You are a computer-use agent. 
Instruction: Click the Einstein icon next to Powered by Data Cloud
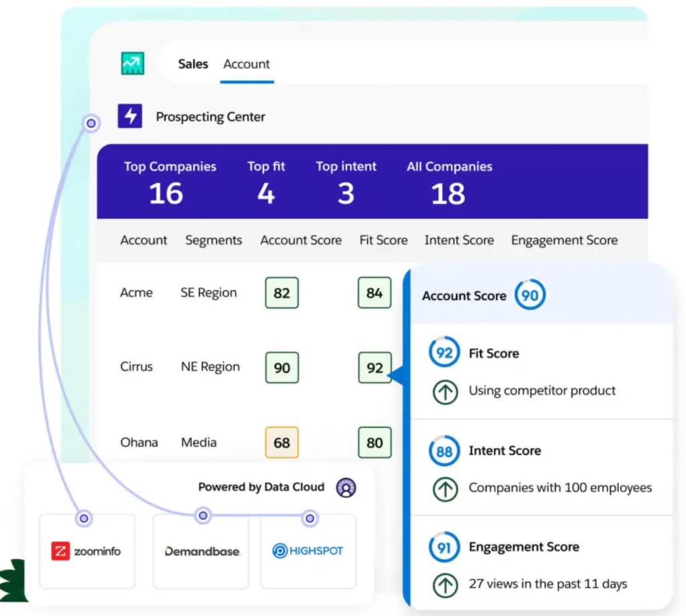(x=346, y=488)
